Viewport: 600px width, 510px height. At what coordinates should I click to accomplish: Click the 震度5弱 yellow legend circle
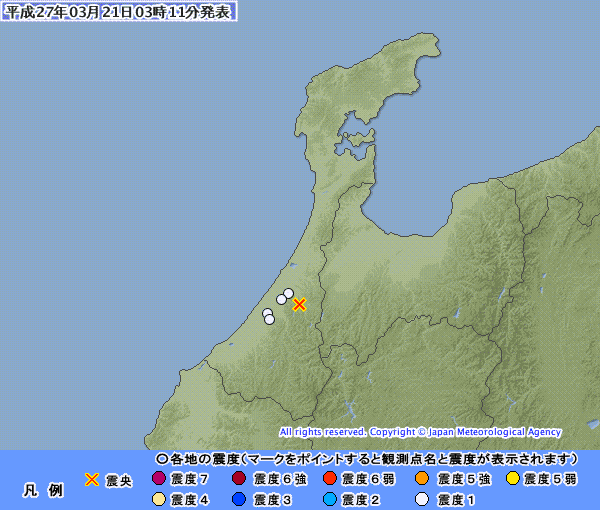512,478
